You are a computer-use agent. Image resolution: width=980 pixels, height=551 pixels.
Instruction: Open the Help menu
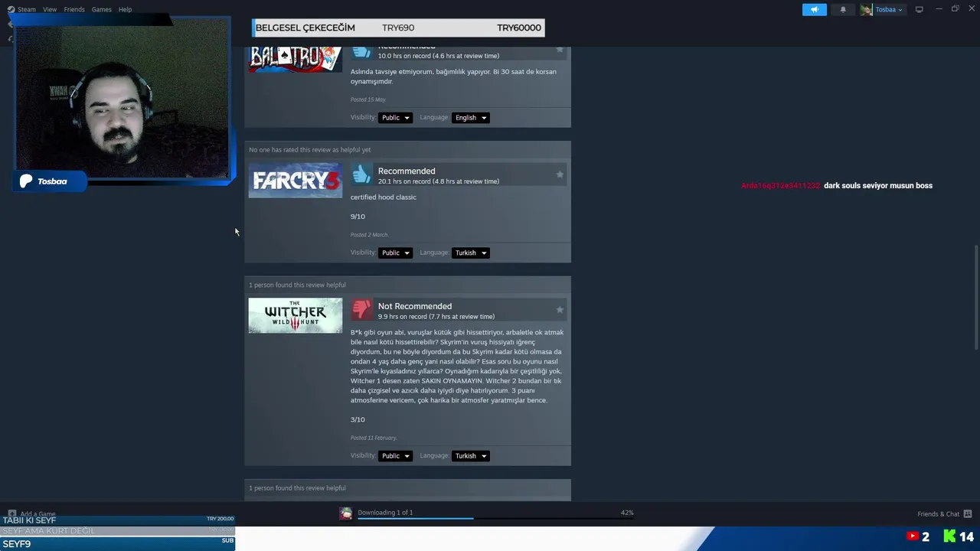point(125,9)
